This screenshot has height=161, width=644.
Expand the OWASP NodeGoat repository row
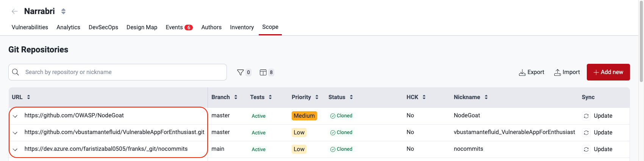(x=15, y=116)
